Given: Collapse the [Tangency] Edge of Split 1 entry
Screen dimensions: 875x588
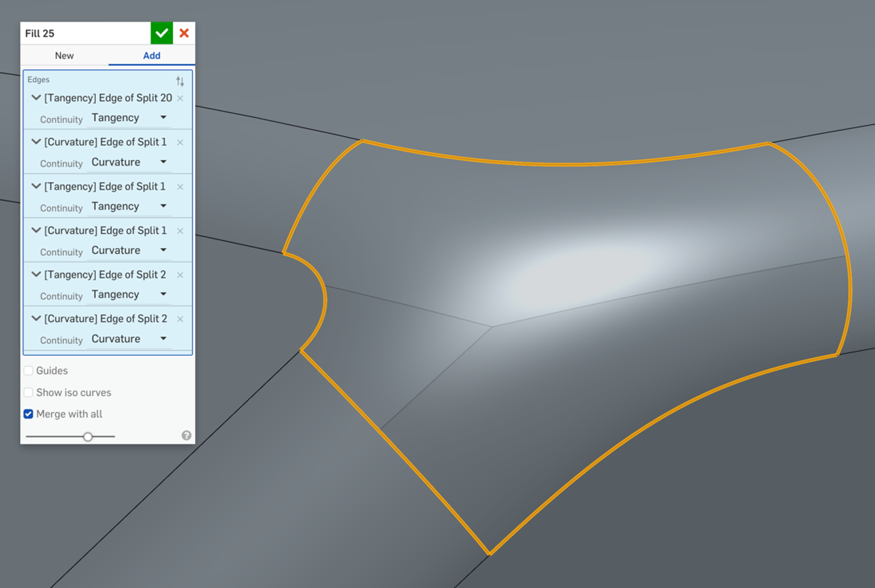Looking at the screenshot, I should (36, 186).
